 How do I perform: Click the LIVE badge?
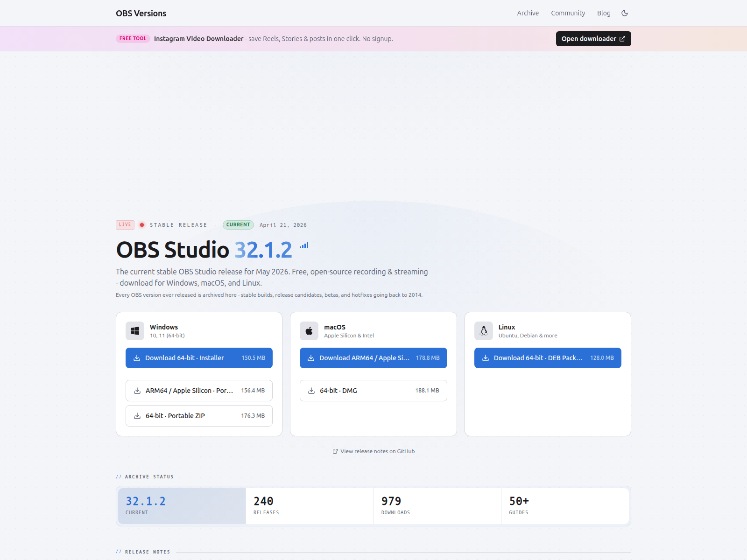[125, 224]
